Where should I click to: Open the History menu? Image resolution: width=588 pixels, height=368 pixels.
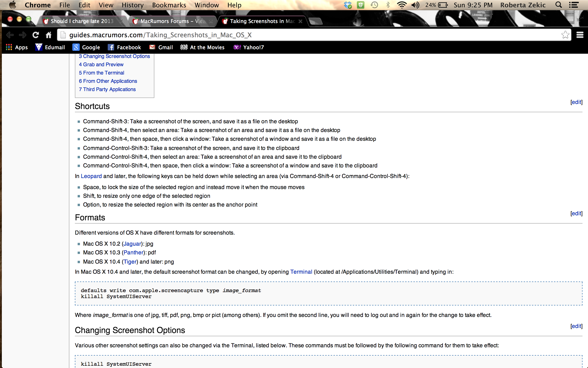[x=133, y=5]
